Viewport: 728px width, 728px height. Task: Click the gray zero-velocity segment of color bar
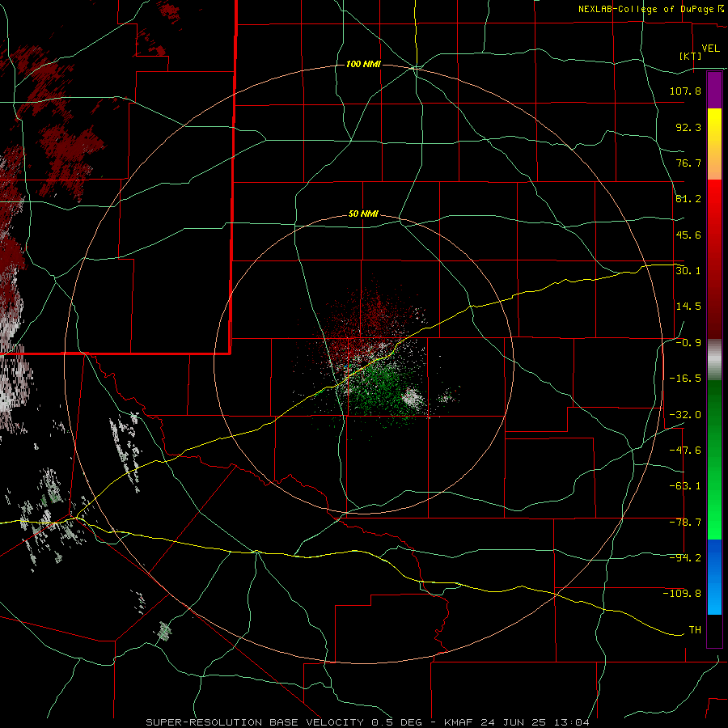pos(714,360)
